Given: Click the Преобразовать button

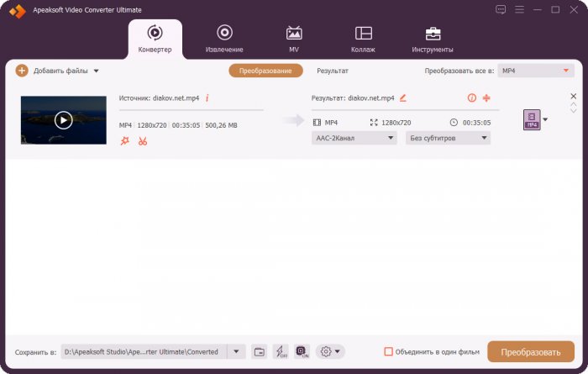Looking at the screenshot, I should pyautogui.click(x=531, y=352).
